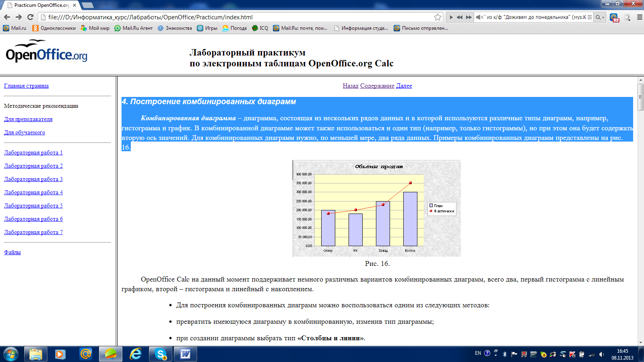This screenshot has width=644, height=362.
Task: Open the media player taskbar icon
Action: click(60, 354)
